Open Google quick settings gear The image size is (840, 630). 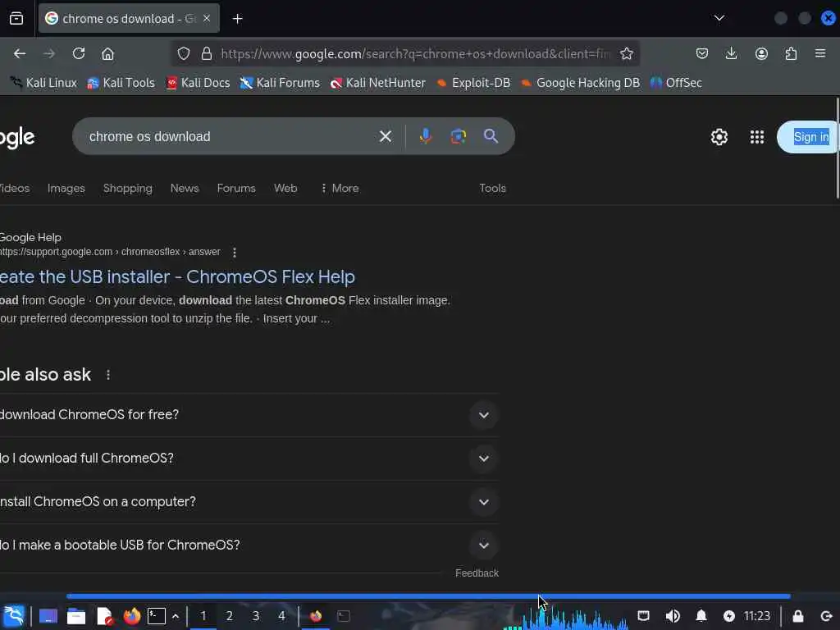click(719, 137)
